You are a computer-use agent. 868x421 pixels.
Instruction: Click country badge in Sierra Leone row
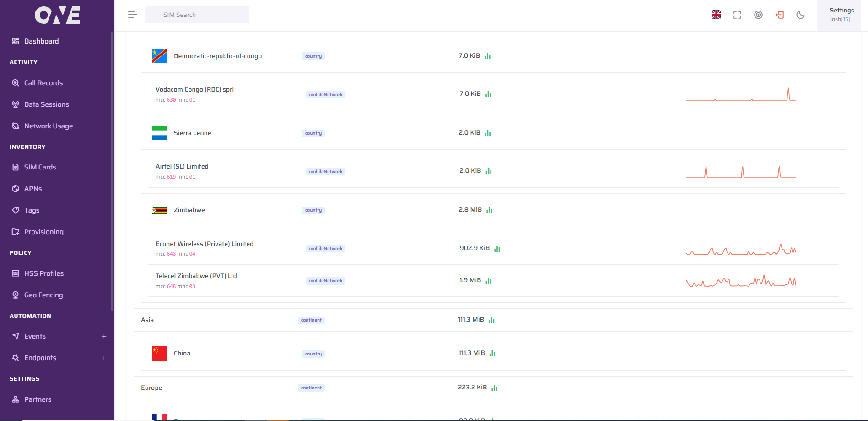[x=313, y=133]
